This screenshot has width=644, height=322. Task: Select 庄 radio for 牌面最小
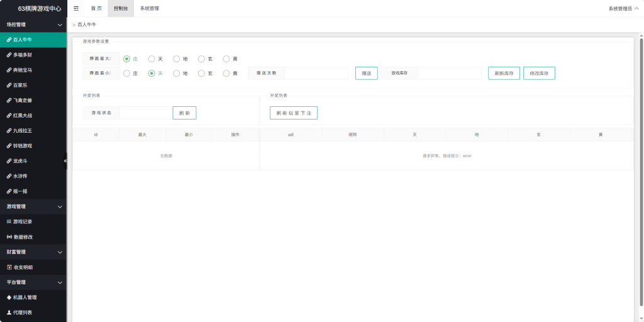(x=126, y=73)
